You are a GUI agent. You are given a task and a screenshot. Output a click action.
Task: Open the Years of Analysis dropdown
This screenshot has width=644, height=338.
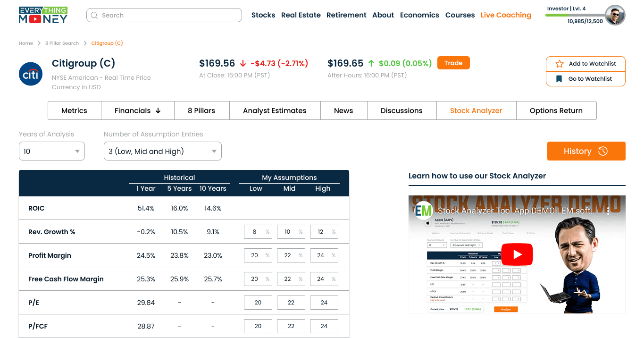(x=51, y=151)
